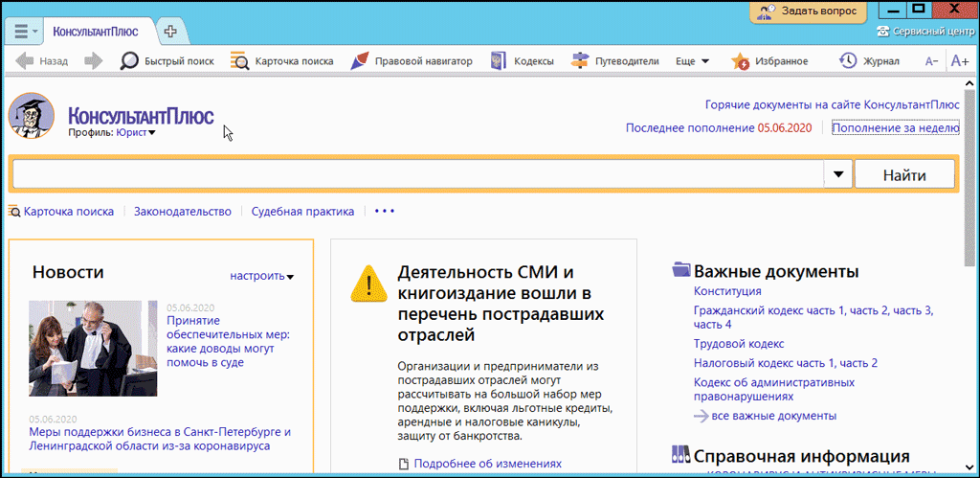Open a new tab with plus button
The height and width of the screenshot is (478, 980).
[170, 32]
